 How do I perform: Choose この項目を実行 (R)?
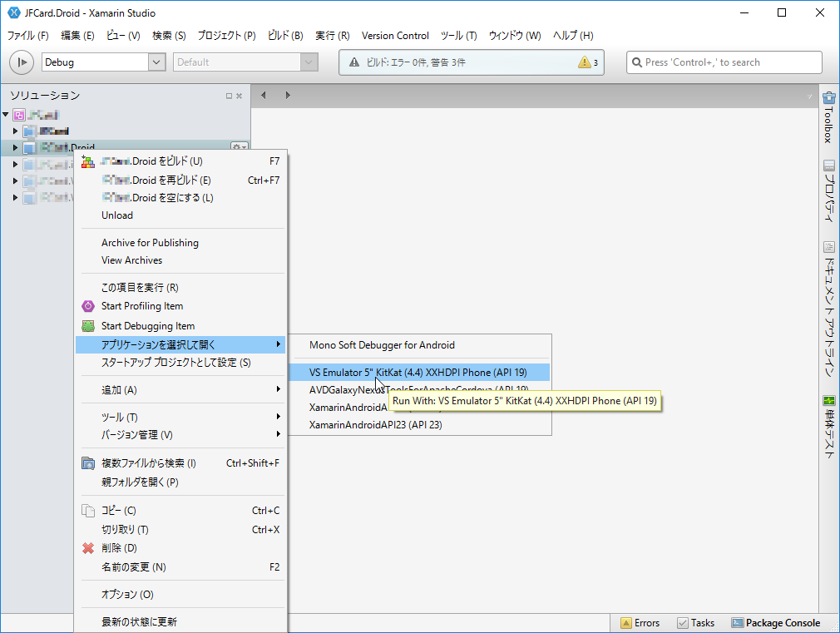[x=180, y=288]
